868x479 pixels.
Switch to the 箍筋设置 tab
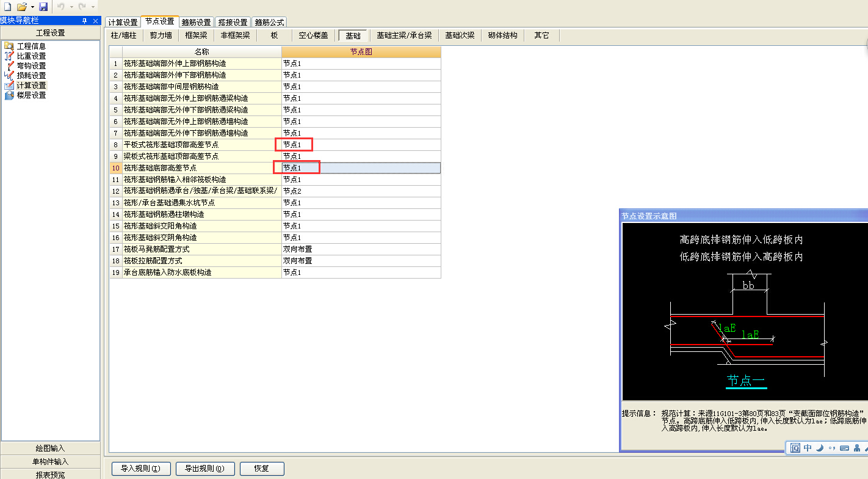tap(197, 22)
